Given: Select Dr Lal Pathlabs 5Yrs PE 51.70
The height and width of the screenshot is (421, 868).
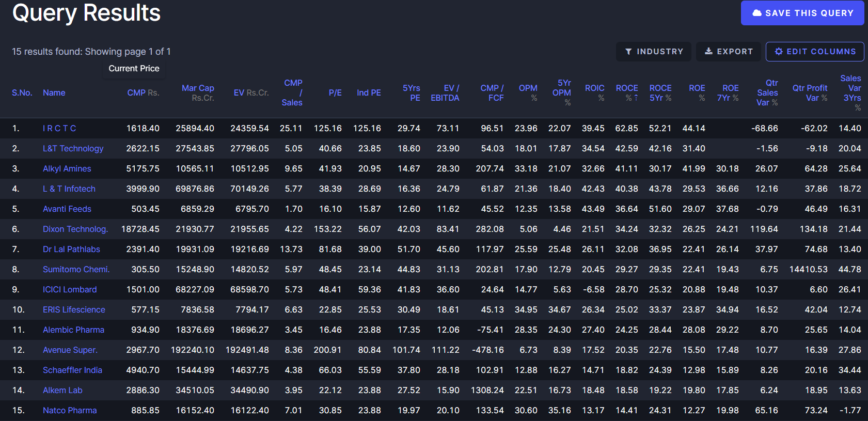Looking at the screenshot, I should click(x=409, y=249).
